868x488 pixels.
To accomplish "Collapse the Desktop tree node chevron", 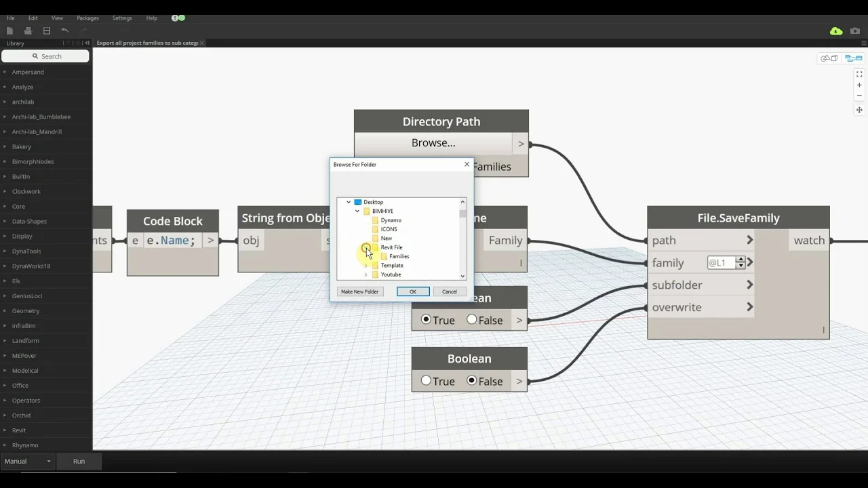I will [349, 202].
